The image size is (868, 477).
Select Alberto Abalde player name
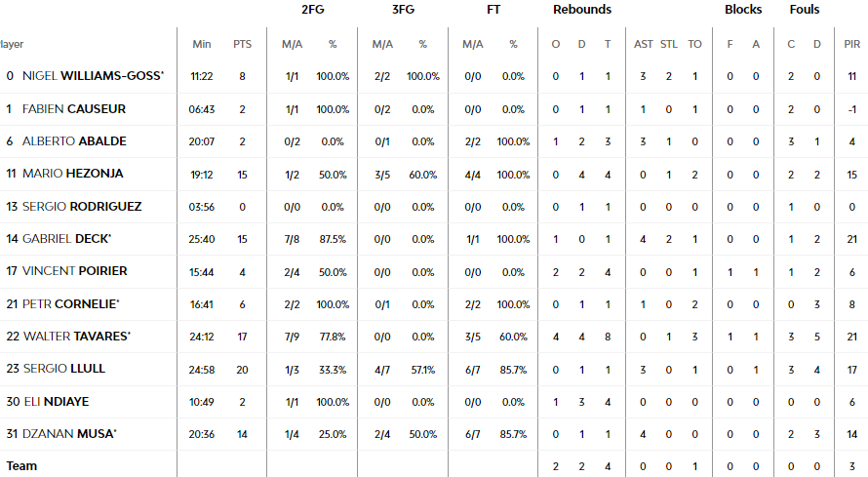point(74,141)
